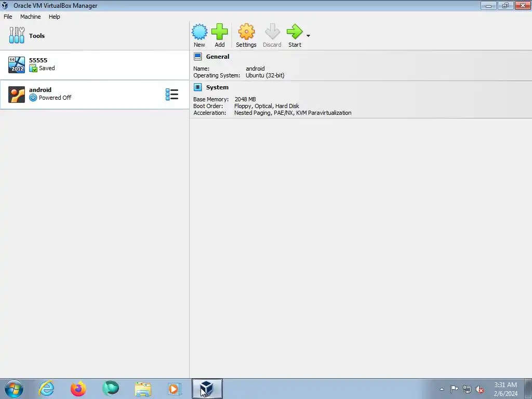The width and height of the screenshot is (532, 399).
Task: Click the "Base Memory:" label
Action: 211,99
